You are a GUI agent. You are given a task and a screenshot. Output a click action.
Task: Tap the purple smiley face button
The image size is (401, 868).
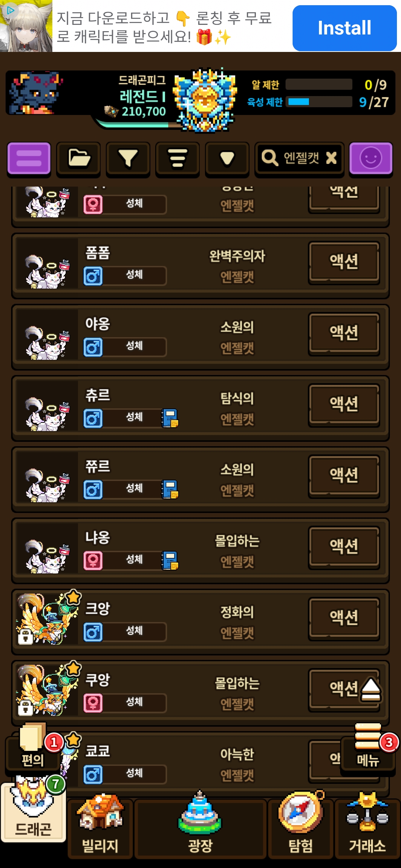[371, 158]
